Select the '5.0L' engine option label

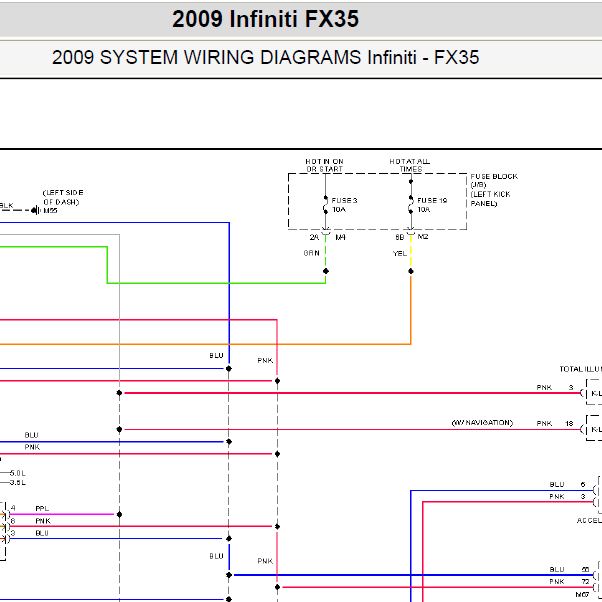pyautogui.click(x=18, y=473)
